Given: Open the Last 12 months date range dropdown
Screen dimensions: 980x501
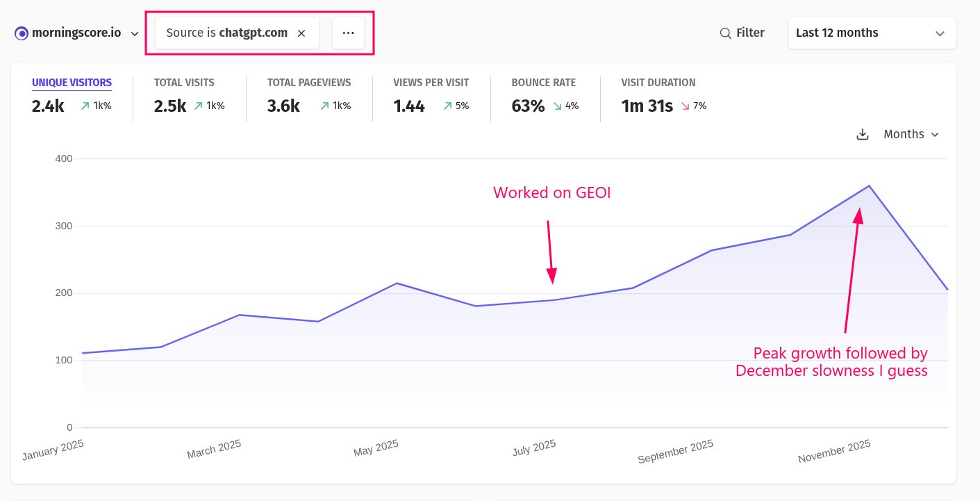Looking at the screenshot, I should (872, 33).
